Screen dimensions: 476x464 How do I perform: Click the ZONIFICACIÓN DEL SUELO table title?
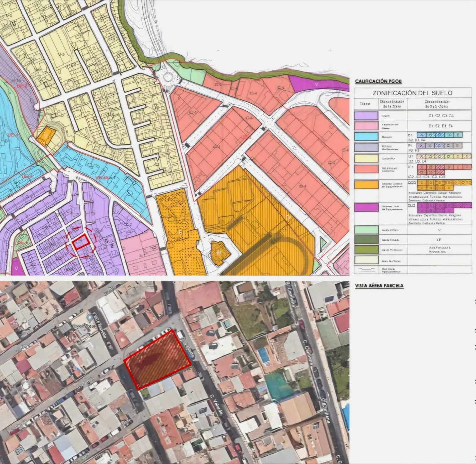(x=412, y=93)
